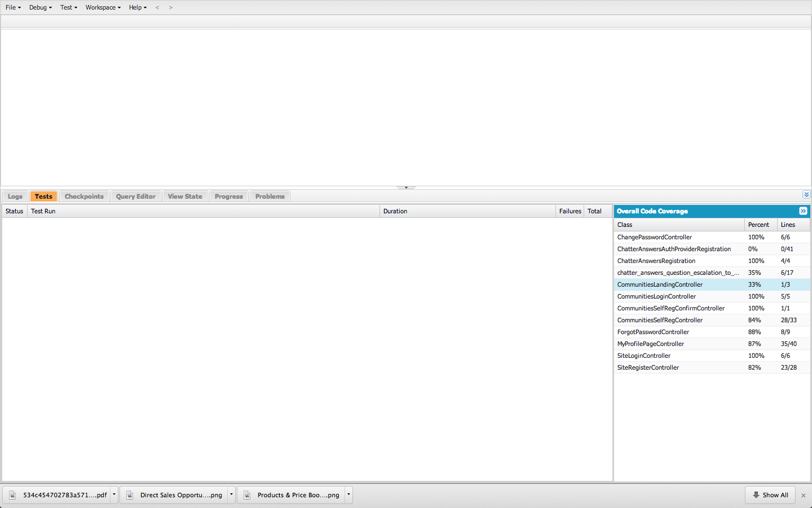Sort by the Total column header
Viewport: 812px width, 508px height.
coord(598,211)
